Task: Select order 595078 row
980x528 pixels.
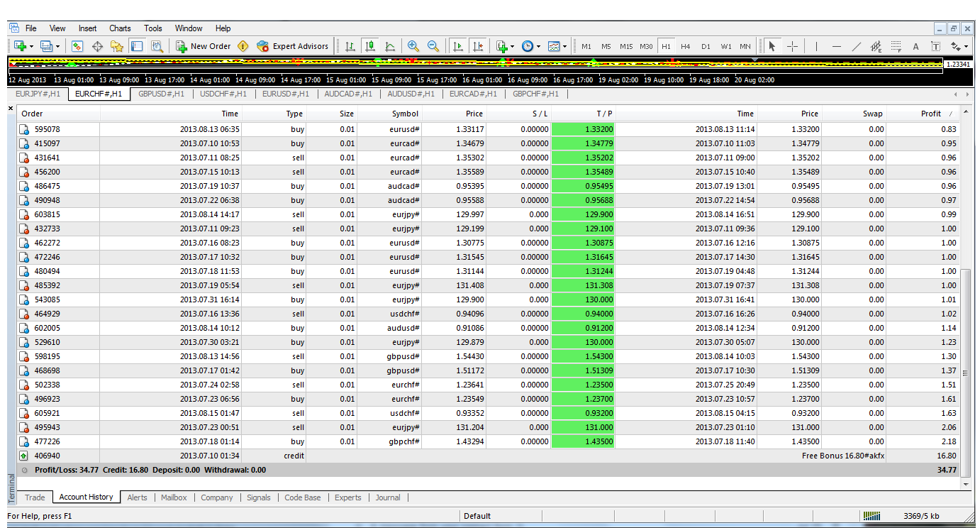Action: coord(488,129)
